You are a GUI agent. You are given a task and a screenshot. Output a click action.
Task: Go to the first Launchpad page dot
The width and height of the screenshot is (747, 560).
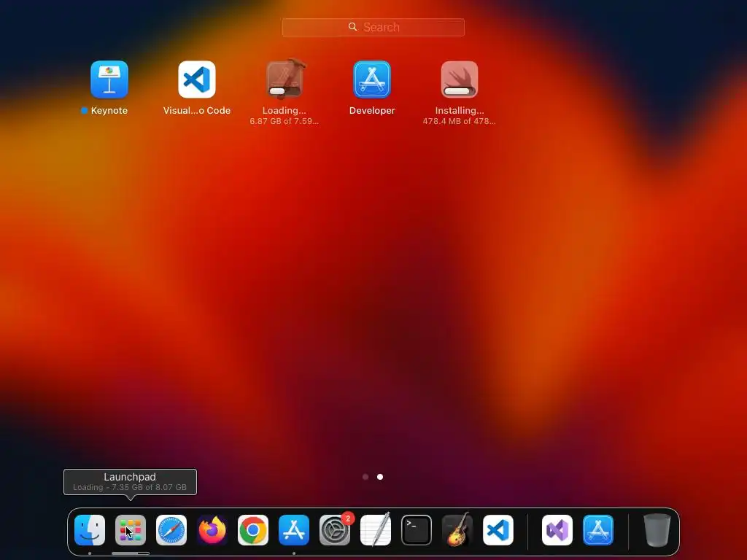pos(365,477)
